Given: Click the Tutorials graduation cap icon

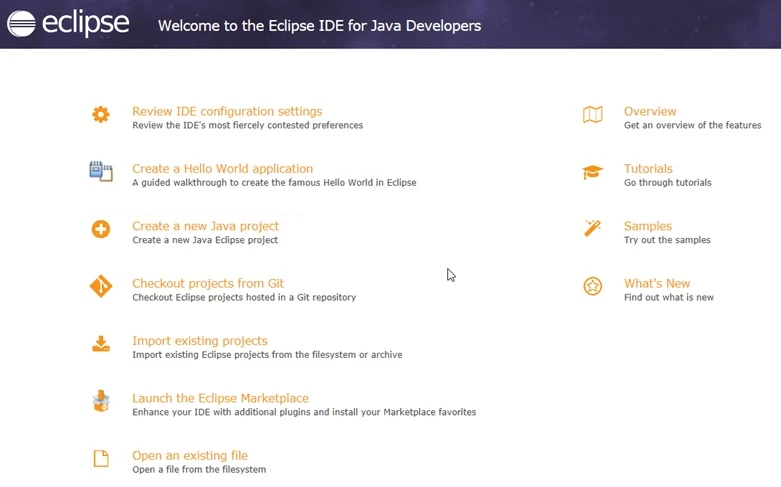Looking at the screenshot, I should tap(593, 172).
